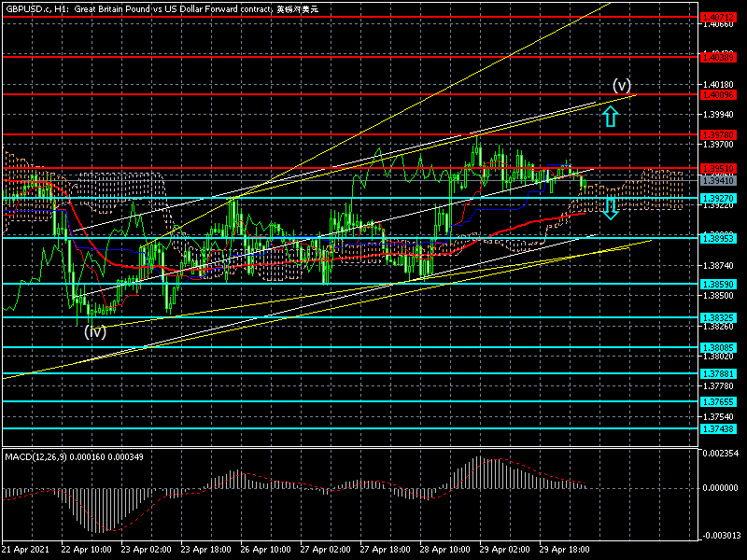Click the 23 Apr 02:00 time label

coord(147,550)
